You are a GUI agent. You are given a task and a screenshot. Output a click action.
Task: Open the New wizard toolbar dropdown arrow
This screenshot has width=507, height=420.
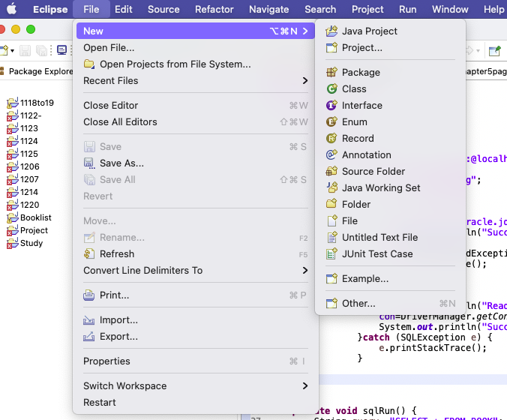(x=12, y=51)
